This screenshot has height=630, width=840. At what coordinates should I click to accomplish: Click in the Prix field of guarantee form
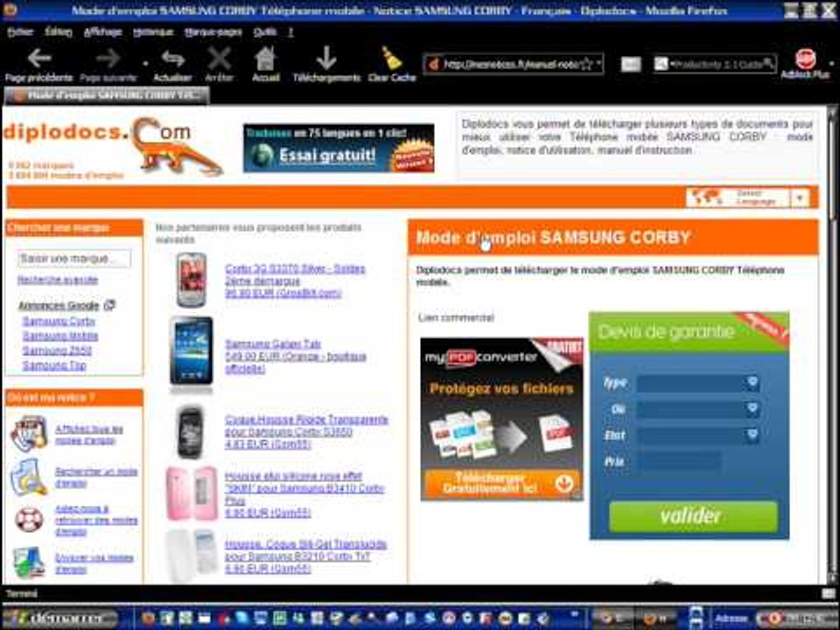[x=677, y=461]
